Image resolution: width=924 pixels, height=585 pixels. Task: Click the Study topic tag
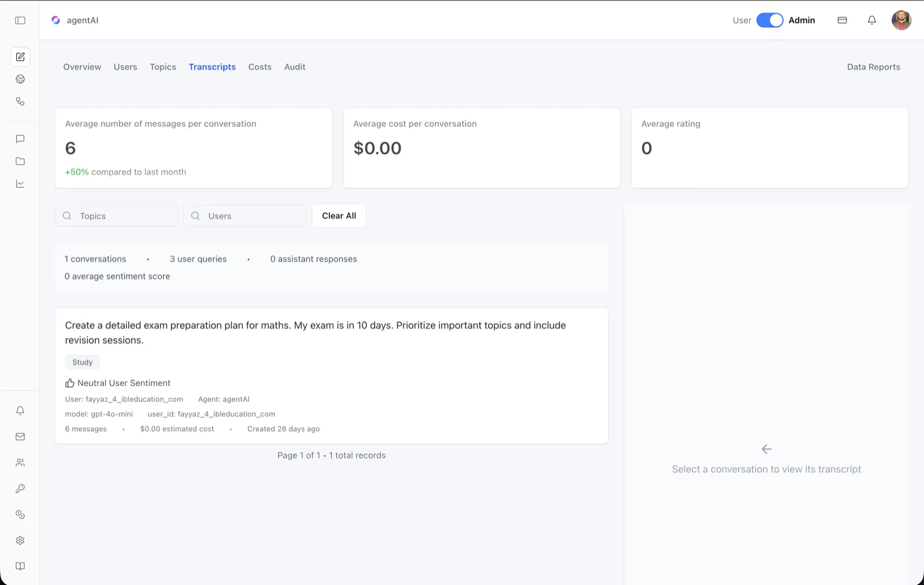pyautogui.click(x=83, y=362)
